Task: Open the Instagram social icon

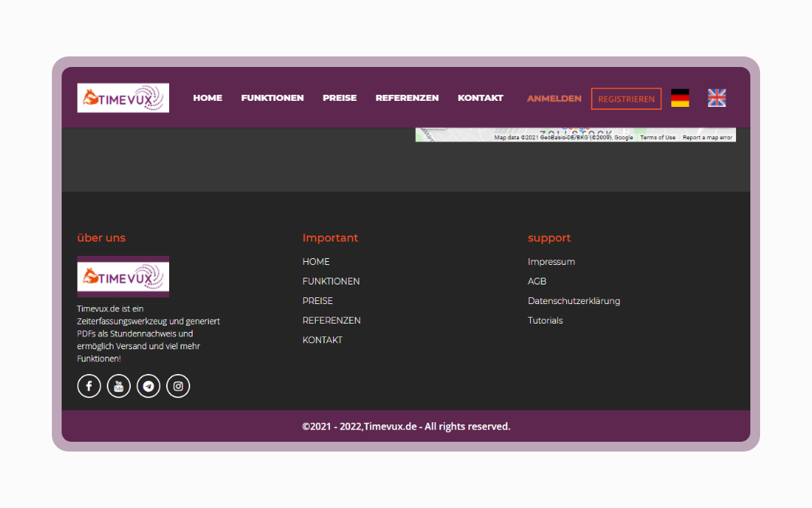Action: click(178, 386)
